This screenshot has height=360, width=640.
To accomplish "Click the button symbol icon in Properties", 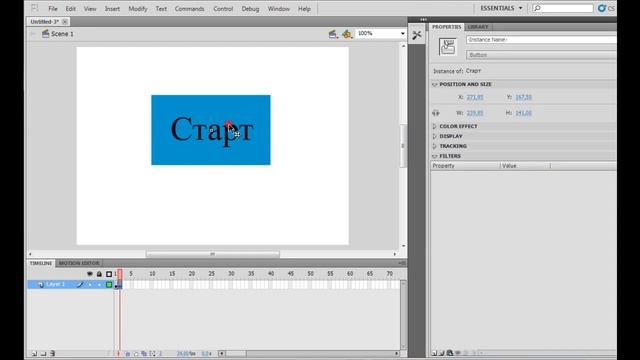I will tap(447, 47).
